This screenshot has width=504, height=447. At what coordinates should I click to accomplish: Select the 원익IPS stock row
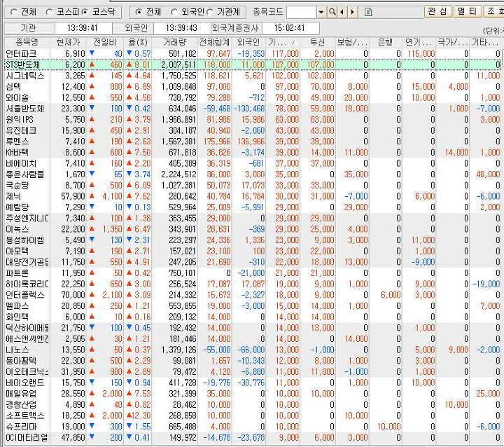[252, 119]
